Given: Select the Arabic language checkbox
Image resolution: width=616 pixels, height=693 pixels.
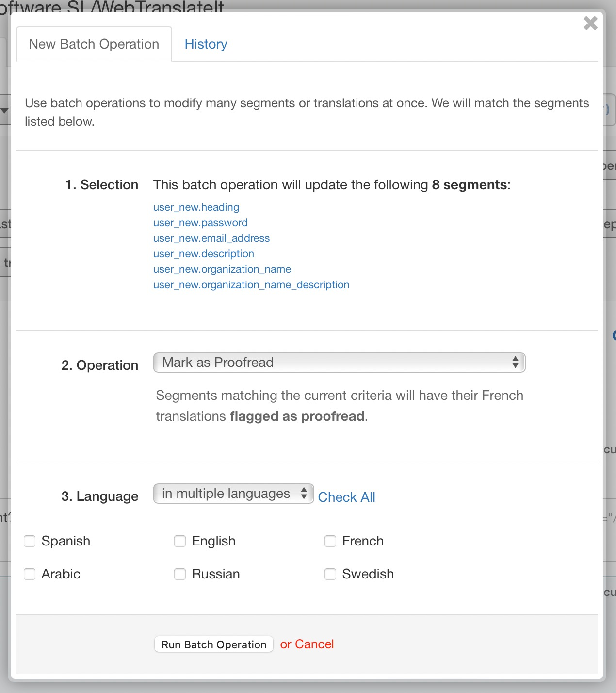Looking at the screenshot, I should [x=30, y=574].
